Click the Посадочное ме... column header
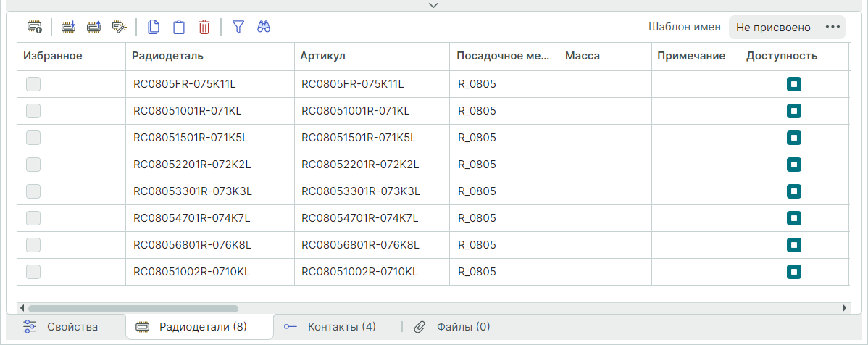868x345 pixels. tap(504, 56)
